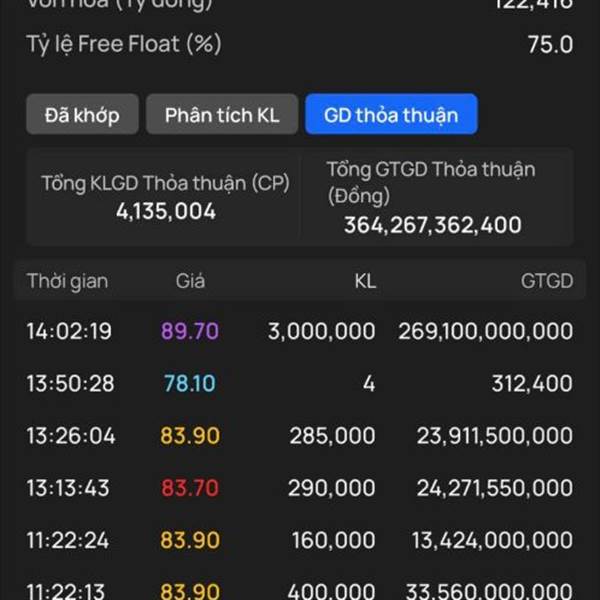This screenshot has height=600, width=600.
Task: Select the 11:22:24 transaction time
Action: click(x=69, y=541)
